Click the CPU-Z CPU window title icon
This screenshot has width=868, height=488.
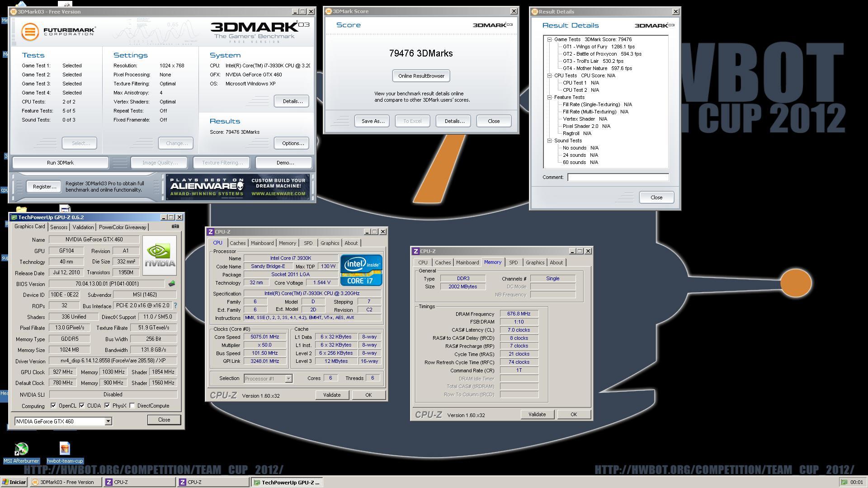click(210, 232)
